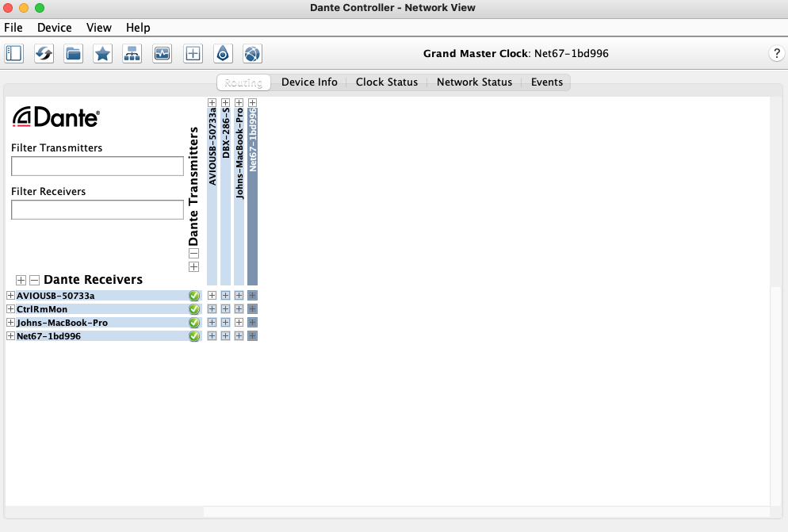788x532 pixels.
Task: Click green check status for CtrlRmMon receiver
Action: 194,309
